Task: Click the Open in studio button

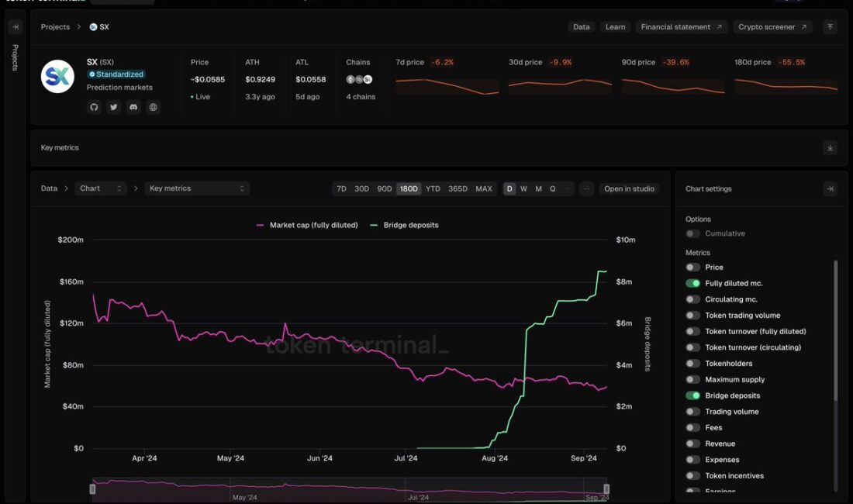Action: 629,188
